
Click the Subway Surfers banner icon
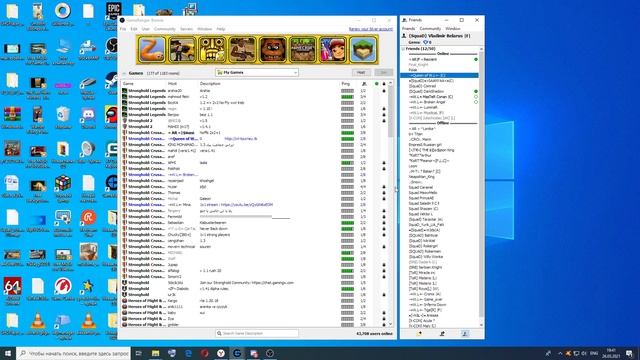[333, 49]
